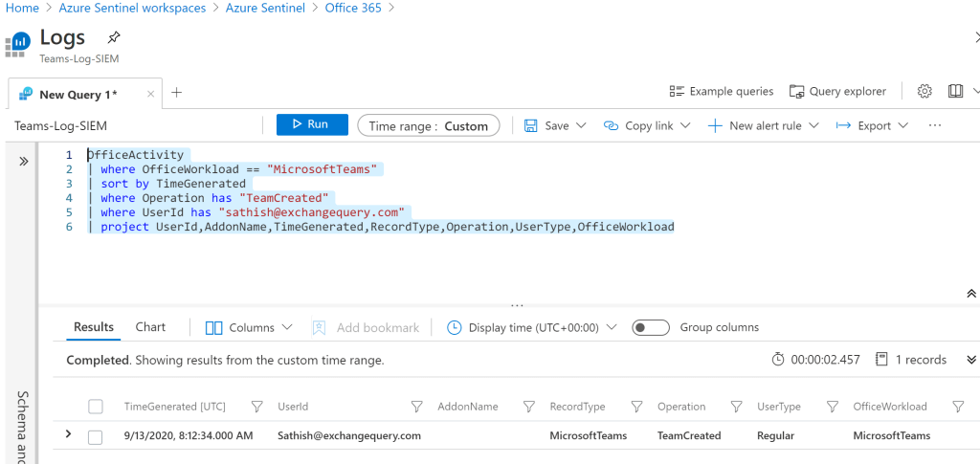980x464 pixels.
Task: Click the UserId column filter icon
Action: [x=416, y=407]
